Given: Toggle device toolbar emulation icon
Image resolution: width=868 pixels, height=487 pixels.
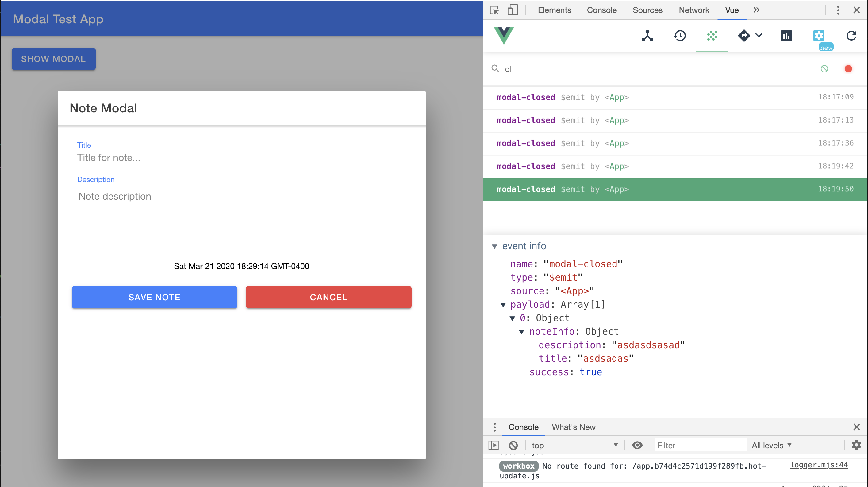Looking at the screenshot, I should (513, 10).
